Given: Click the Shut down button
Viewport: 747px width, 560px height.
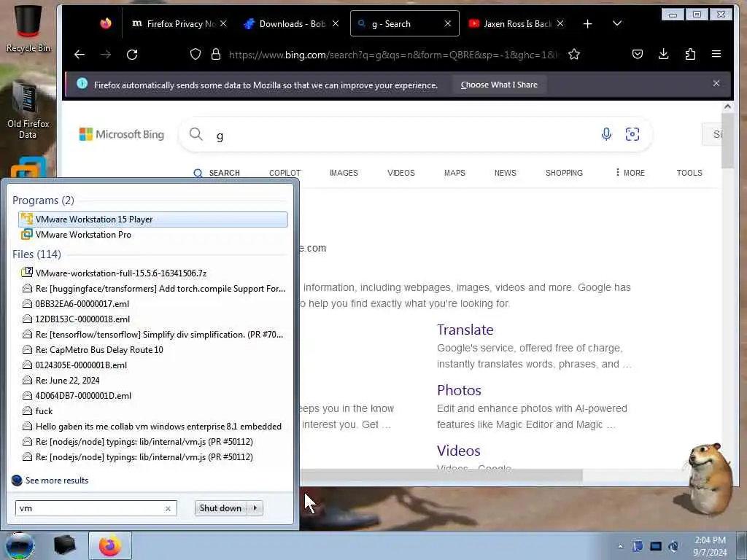Looking at the screenshot, I should pos(221,508).
